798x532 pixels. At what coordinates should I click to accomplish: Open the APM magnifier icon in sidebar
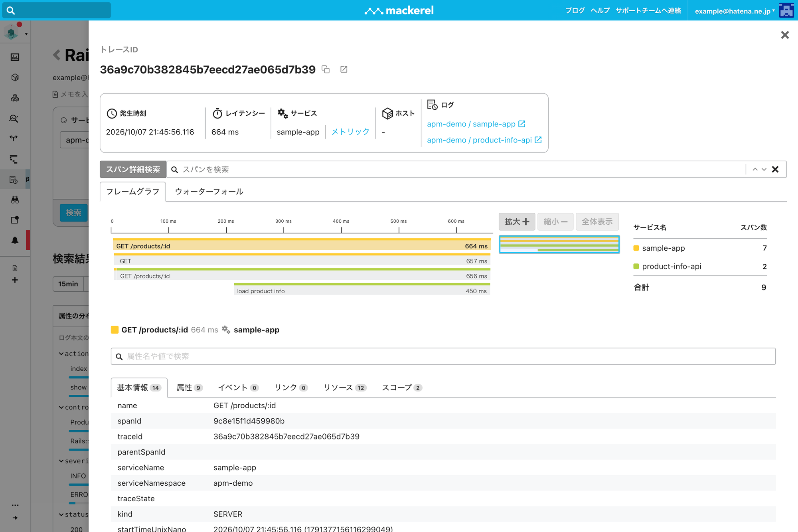14,119
